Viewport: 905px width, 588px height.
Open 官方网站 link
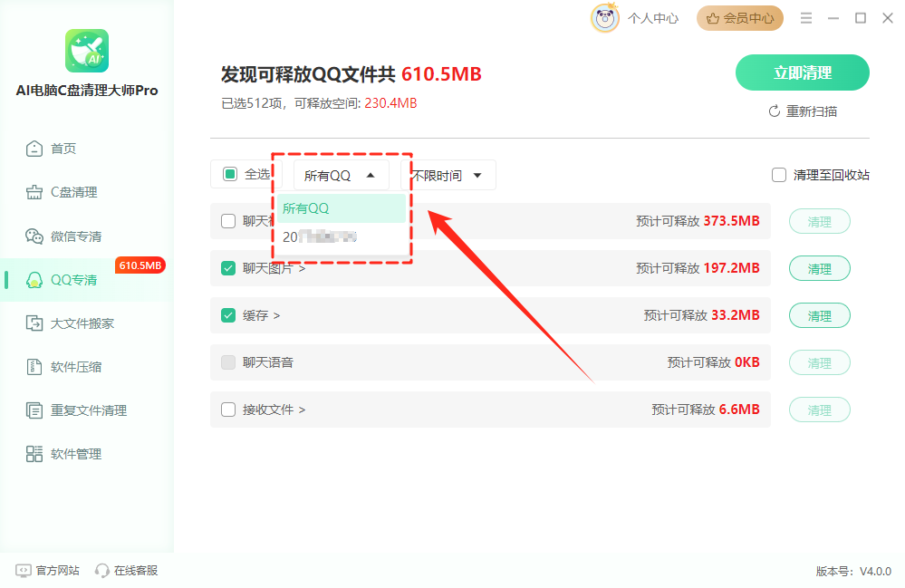[x=47, y=571]
